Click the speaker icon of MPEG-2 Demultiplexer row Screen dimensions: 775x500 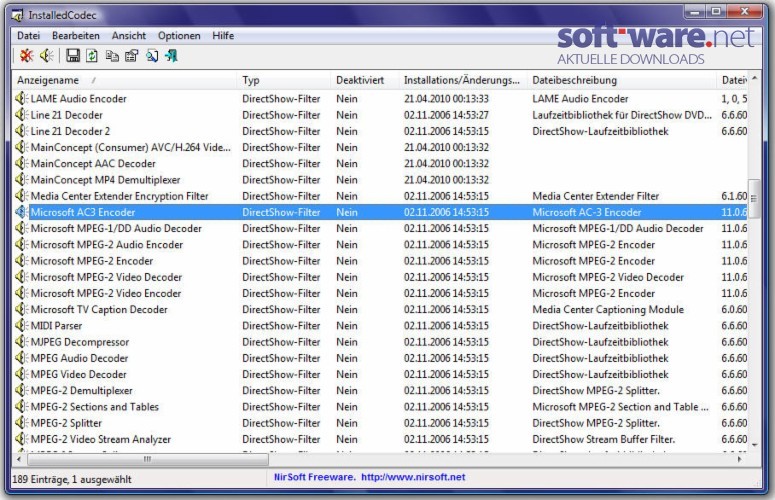(21, 390)
